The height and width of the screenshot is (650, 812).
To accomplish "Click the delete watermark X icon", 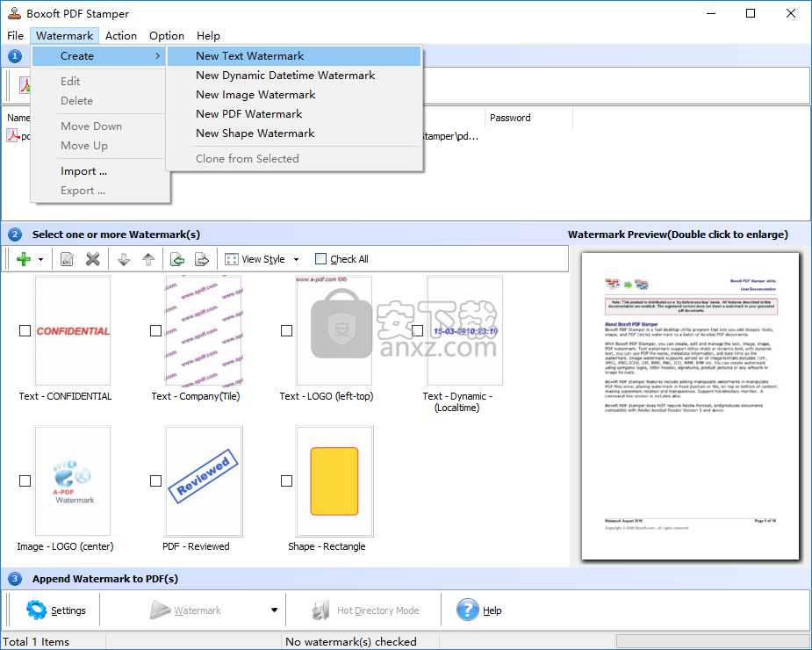I will 93,258.
